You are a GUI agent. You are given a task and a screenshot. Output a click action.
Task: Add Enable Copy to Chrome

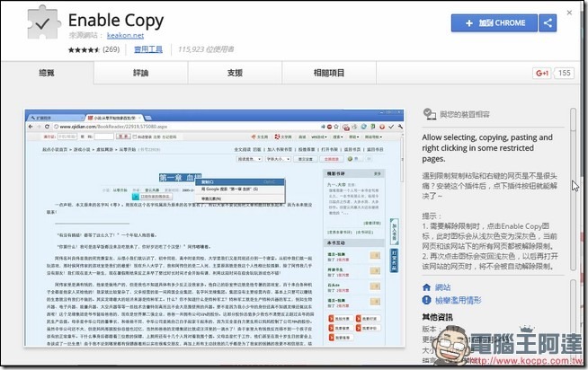click(494, 22)
